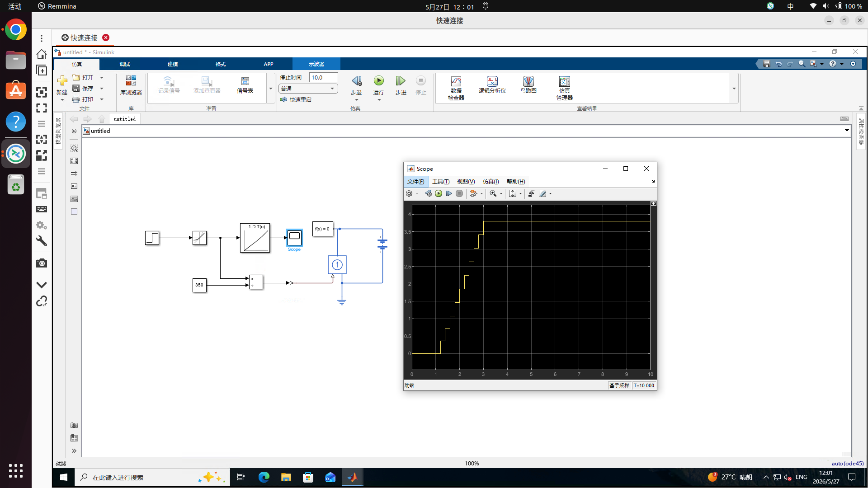Click the Signal Table (信号表) button
The height and width of the screenshot is (488, 868).
coord(245,85)
